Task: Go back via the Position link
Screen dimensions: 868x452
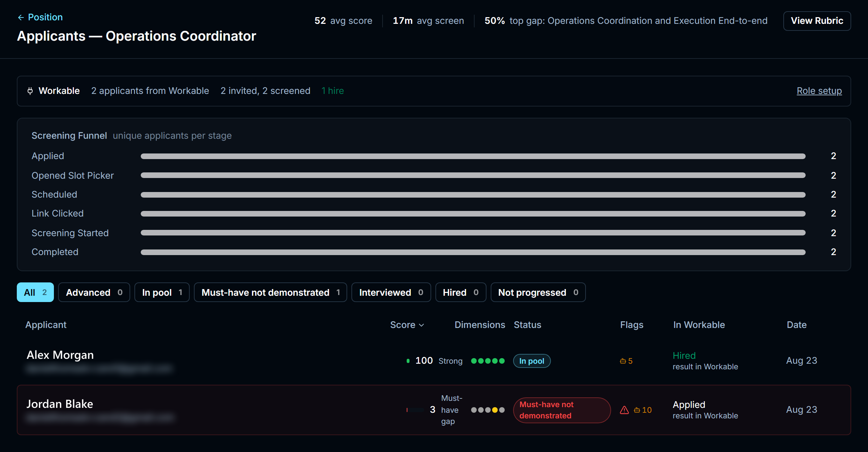Action: tap(45, 17)
